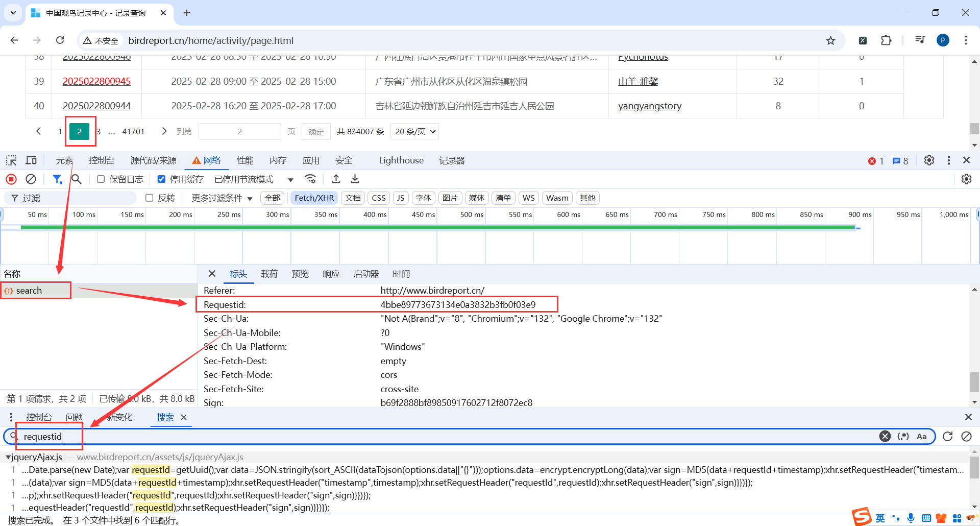Focus the requestid search input
The width and height of the screenshot is (980, 526).
(449, 437)
